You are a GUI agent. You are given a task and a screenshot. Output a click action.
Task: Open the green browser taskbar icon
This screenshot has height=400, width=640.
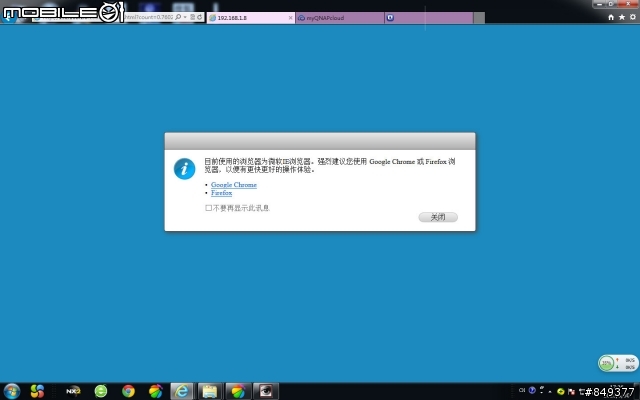101,391
